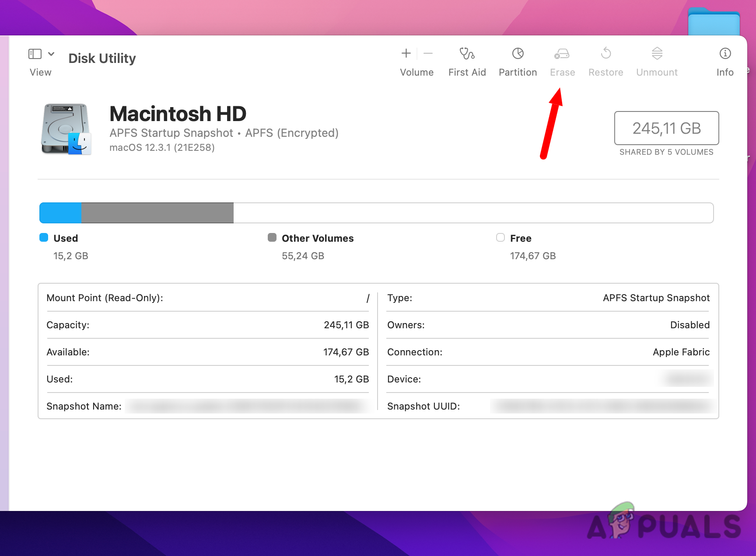
Task: Click the Snapshot Name label
Action: (84, 406)
